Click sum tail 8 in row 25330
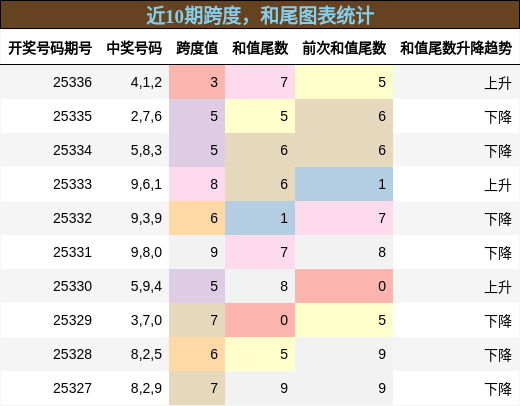The width and height of the screenshot is (520, 406). click(260, 286)
